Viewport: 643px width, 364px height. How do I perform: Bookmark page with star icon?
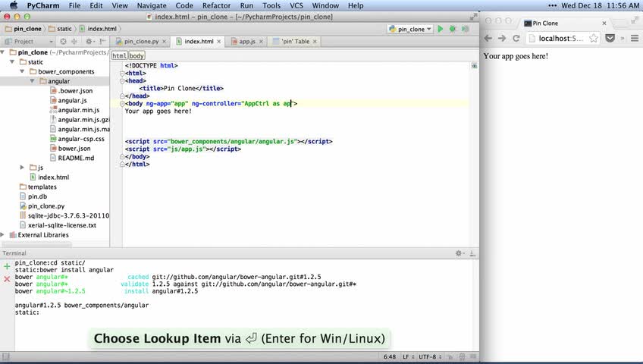coord(594,38)
